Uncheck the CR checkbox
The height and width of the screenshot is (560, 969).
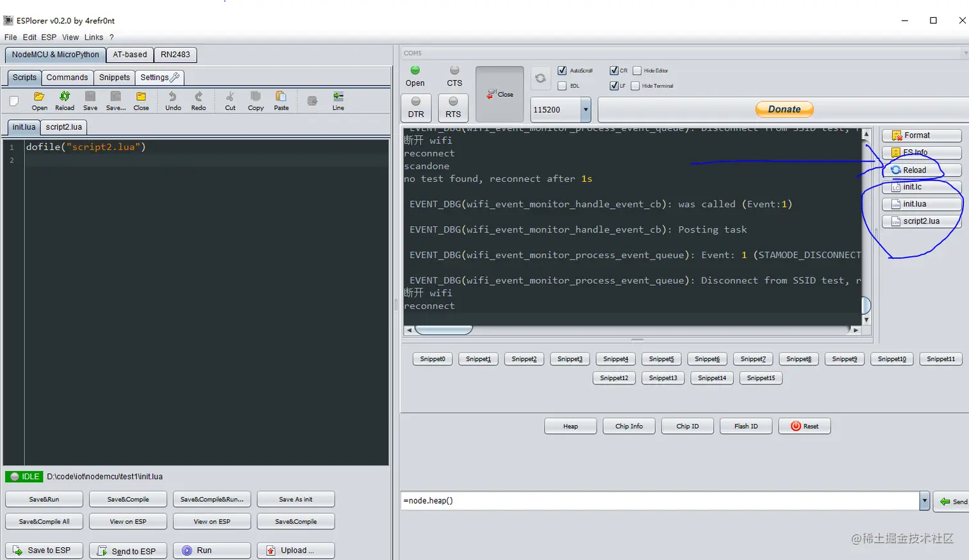pos(614,70)
